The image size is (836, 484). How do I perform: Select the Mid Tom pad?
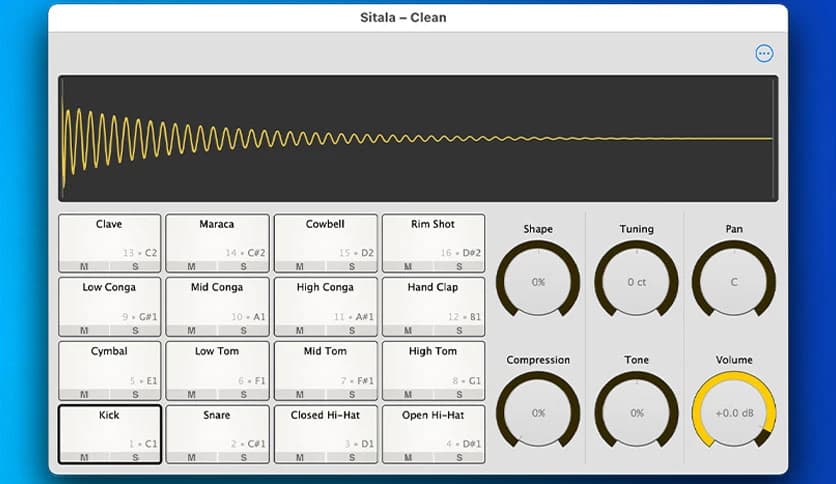[x=326, y=370]
